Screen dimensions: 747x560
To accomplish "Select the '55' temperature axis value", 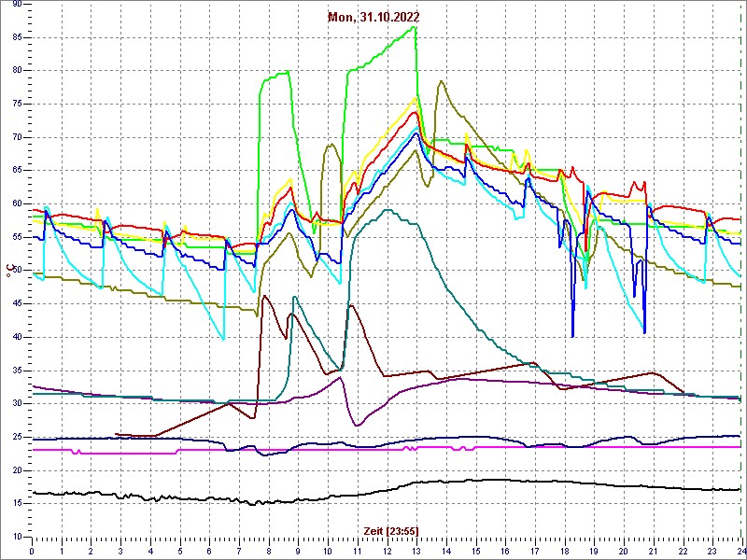I will pos(17,238).
